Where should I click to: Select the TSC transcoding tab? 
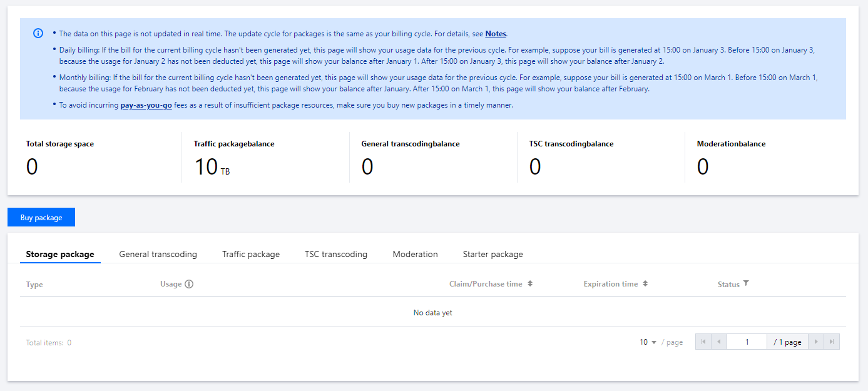click(x=336, y=254)
